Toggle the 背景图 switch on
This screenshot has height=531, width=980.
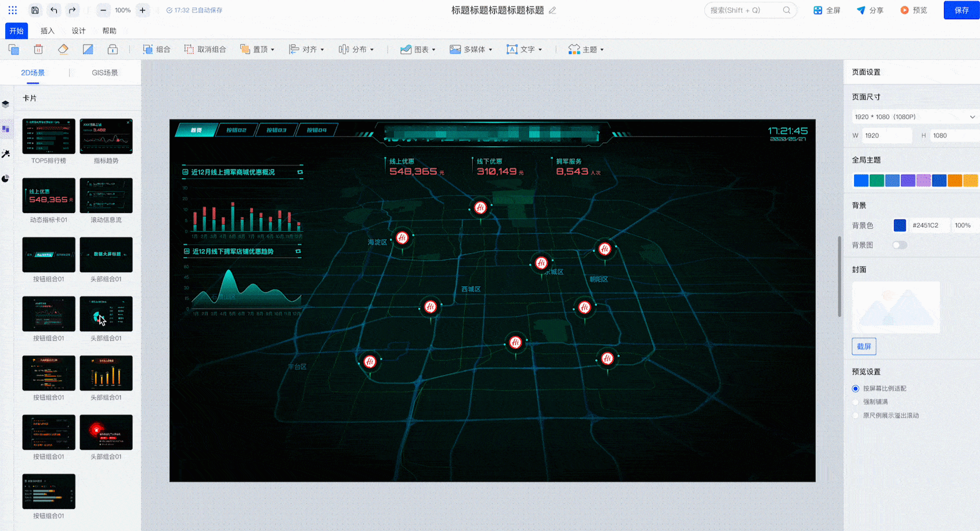[899, 245]
